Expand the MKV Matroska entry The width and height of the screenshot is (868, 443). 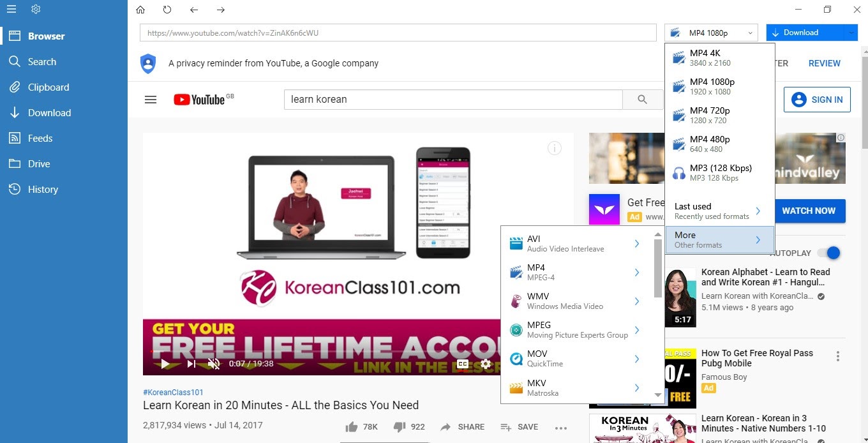pos(577,387)
